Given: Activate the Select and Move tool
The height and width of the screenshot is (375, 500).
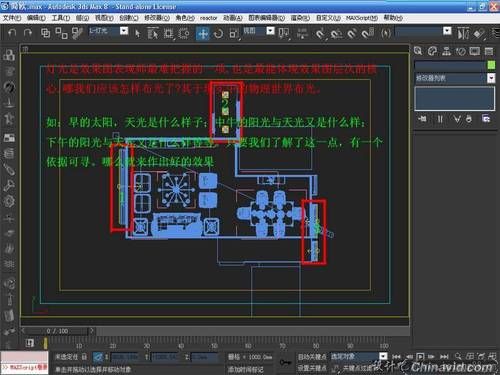Looking at the screenshot, I should [x=203, y=33].
